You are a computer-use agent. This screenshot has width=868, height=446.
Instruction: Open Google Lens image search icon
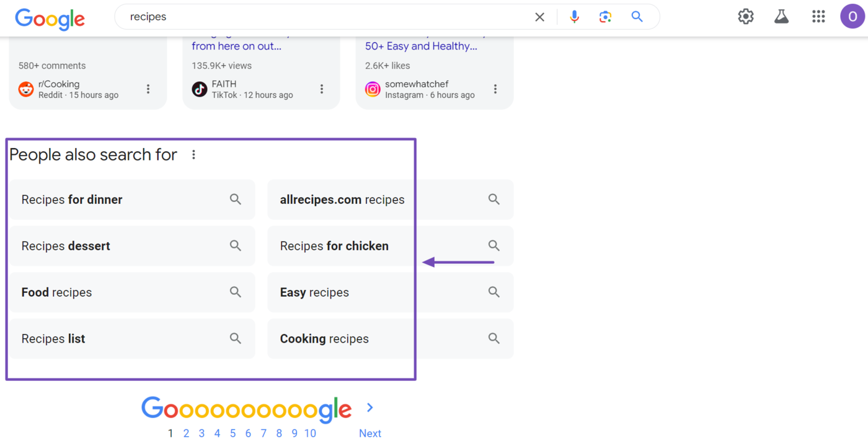click(x=606, y=17)
